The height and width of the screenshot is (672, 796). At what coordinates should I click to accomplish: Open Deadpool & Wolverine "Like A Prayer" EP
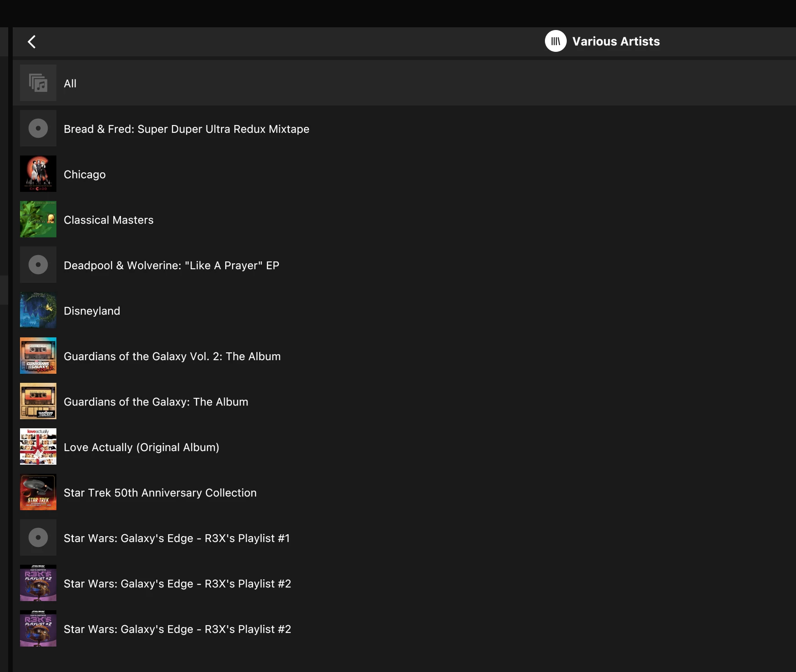coord(171,266)
